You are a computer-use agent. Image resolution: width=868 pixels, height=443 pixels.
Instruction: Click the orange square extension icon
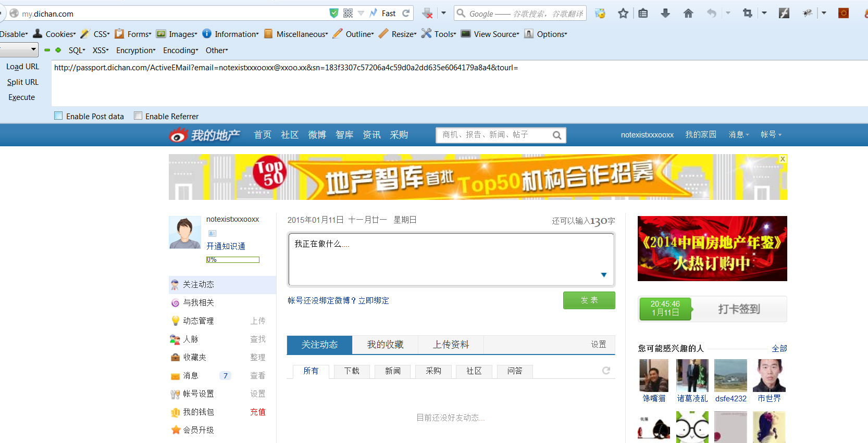click(x=844, y=14)
